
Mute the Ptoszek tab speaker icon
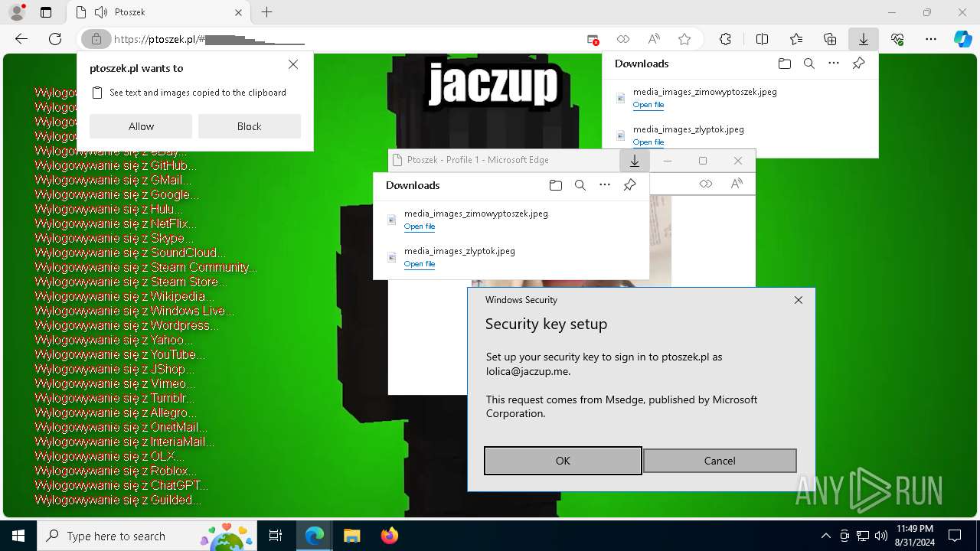click(x=100, y=12)
